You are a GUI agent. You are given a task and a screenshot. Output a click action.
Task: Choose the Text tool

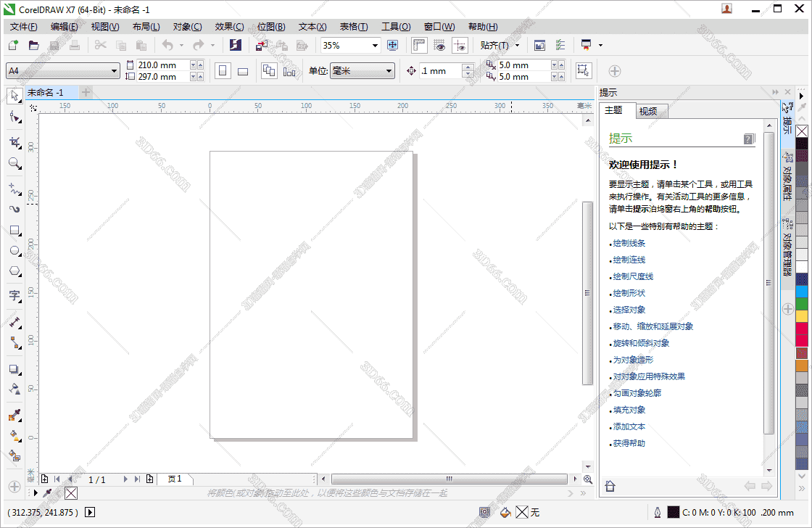(14, 297)
